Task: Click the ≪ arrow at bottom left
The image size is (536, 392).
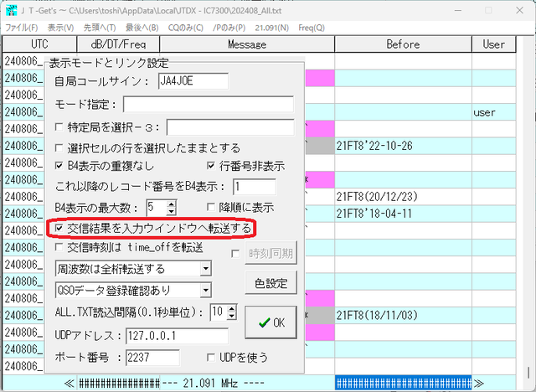Action: pyautogui.click(x=69, y=383)
